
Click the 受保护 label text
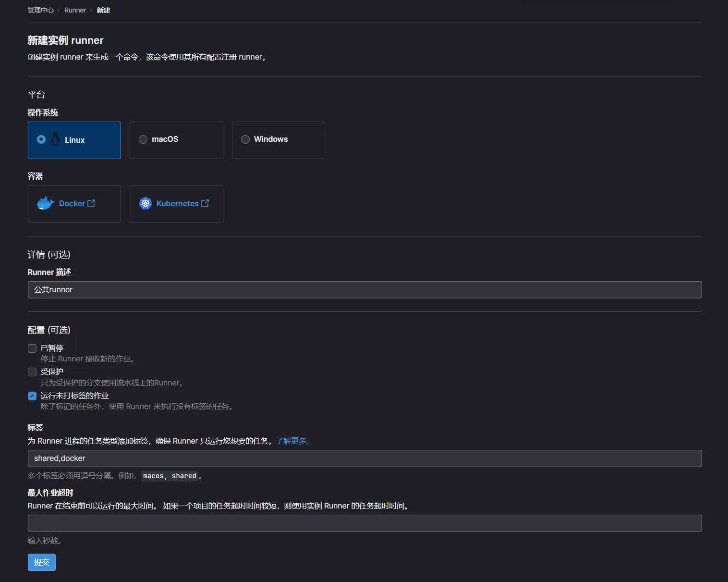(x=52, y=372)
